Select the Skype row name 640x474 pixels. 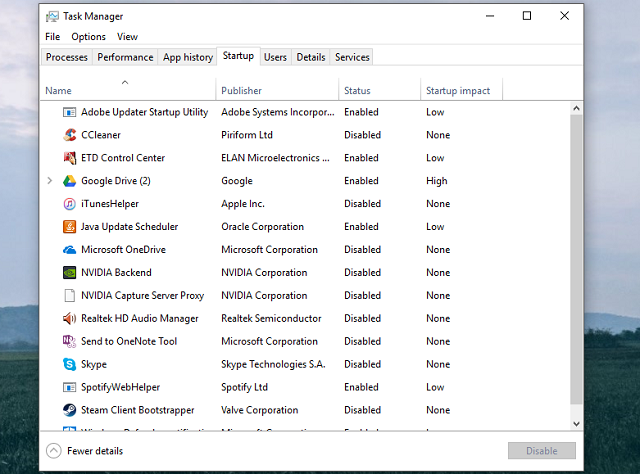pyautogui.click(x=94, y=364)
